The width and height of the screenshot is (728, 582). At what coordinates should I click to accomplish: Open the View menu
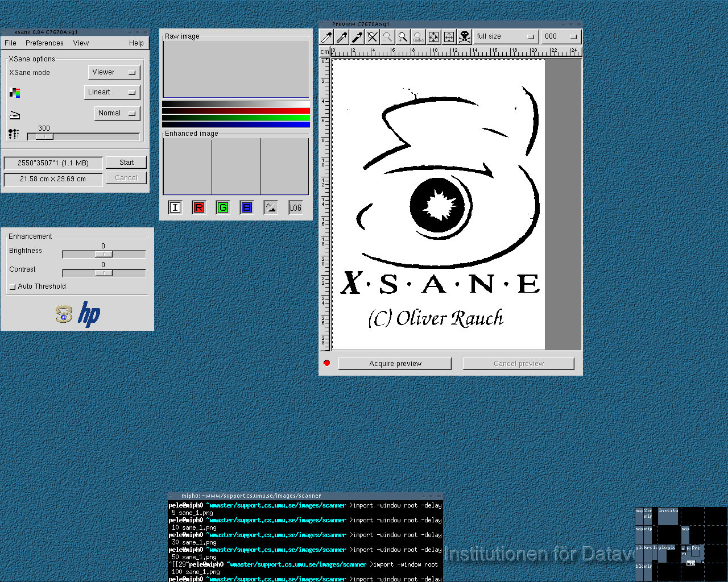click(81, 43)
